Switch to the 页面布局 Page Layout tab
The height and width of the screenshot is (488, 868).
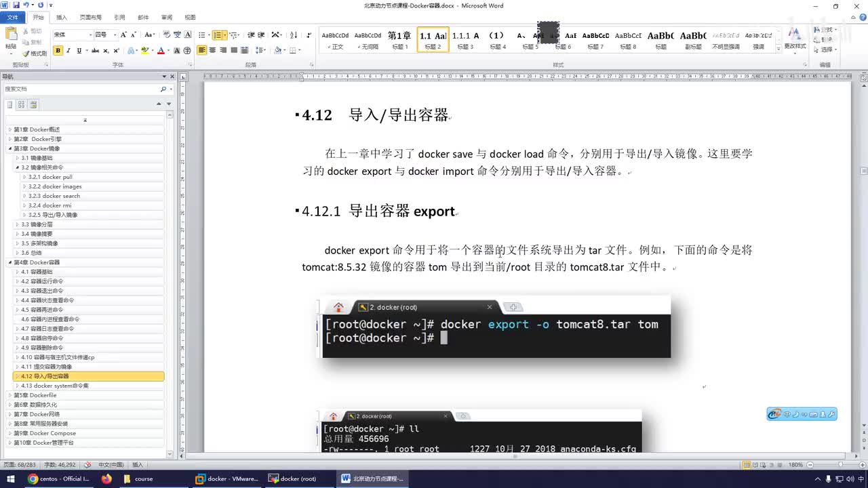(x=90, y=17)
